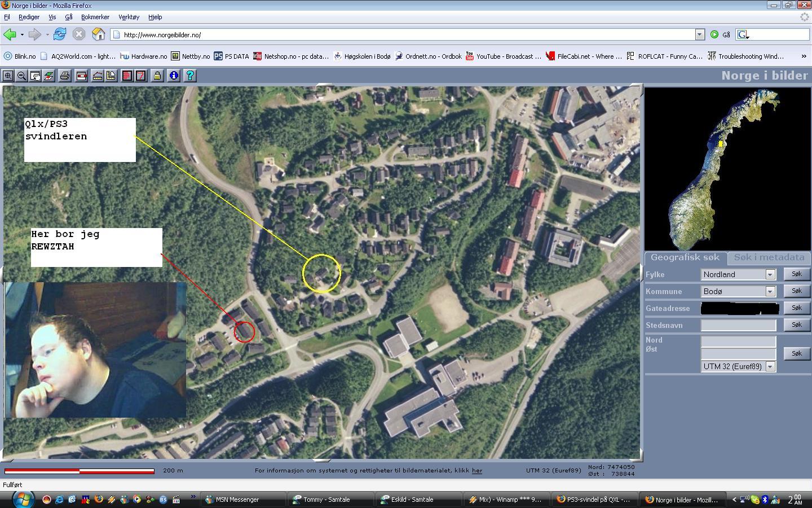Activate the pan hand tool

click(x=35, y=76)
